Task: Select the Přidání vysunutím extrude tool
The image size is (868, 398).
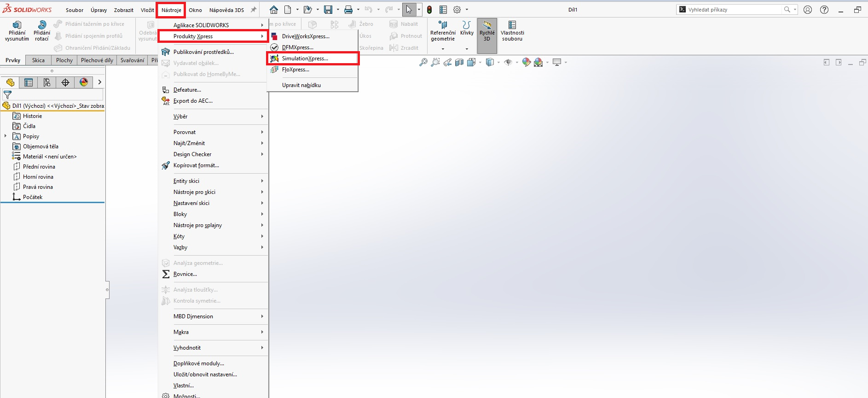Action: coord(17,31)
